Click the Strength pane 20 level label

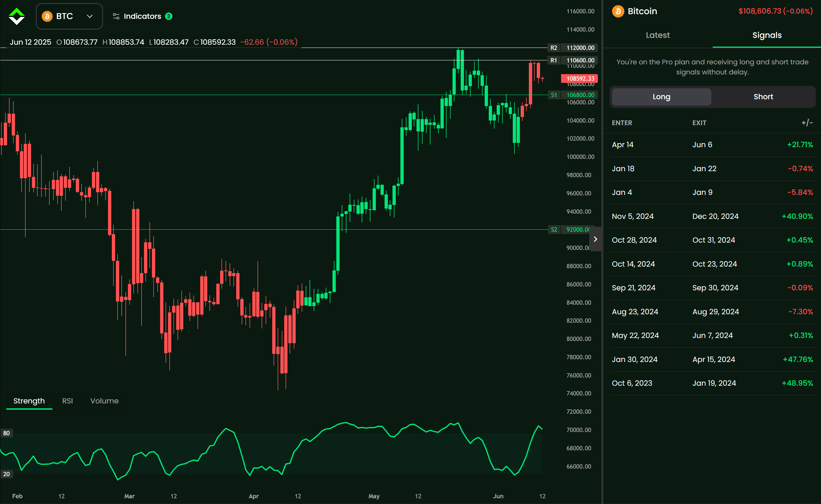click(7, 474)
